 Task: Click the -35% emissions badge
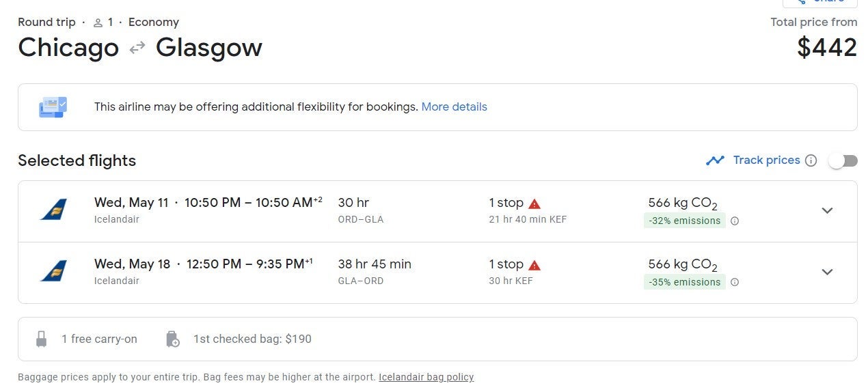tap(684, 282)
